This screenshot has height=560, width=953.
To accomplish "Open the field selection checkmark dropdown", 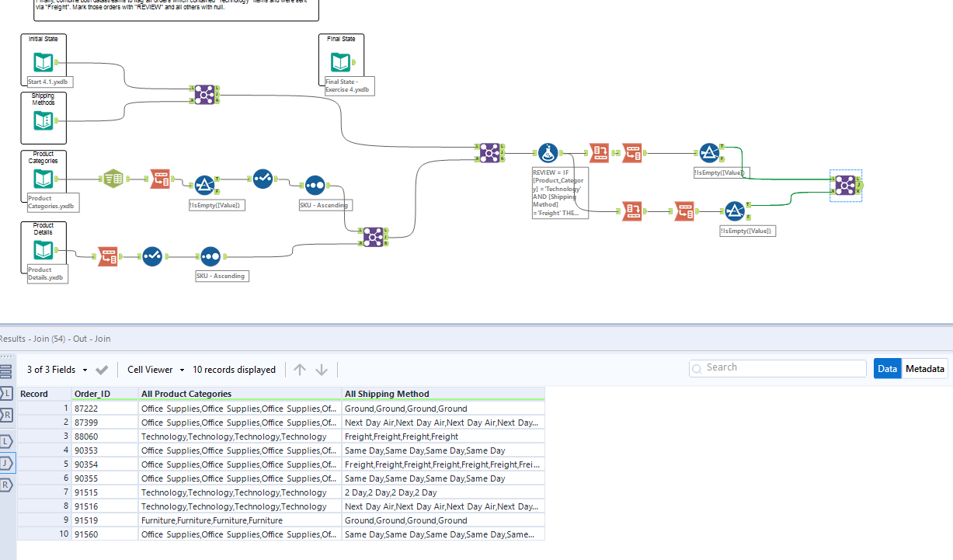I will coord(102,370).
